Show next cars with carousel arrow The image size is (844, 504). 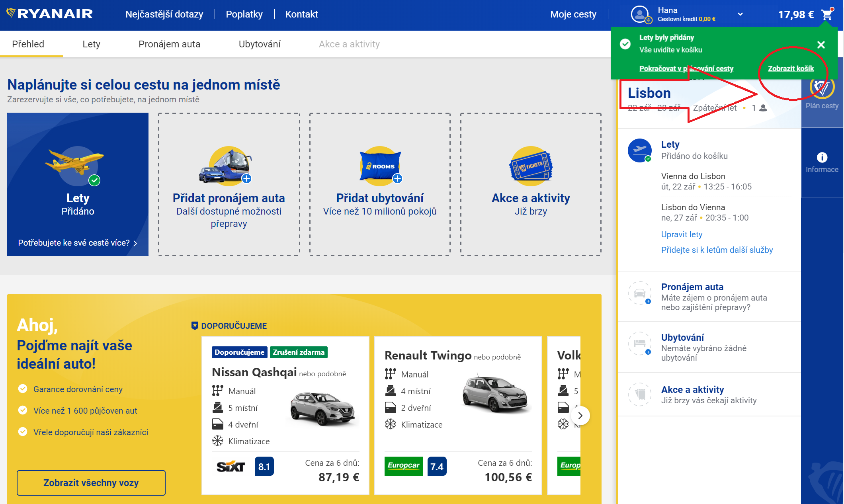[580, 416]
